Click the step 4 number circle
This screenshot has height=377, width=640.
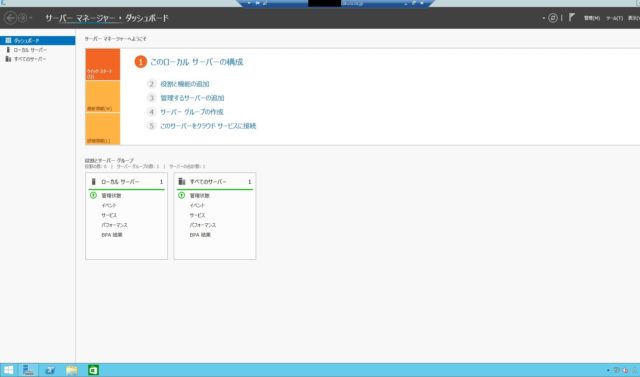[151, 112]
